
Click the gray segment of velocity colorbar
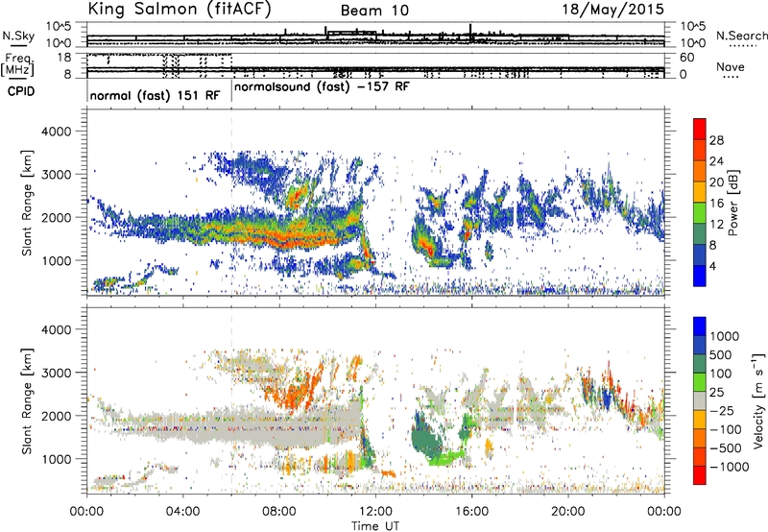(x=700, y=400)
